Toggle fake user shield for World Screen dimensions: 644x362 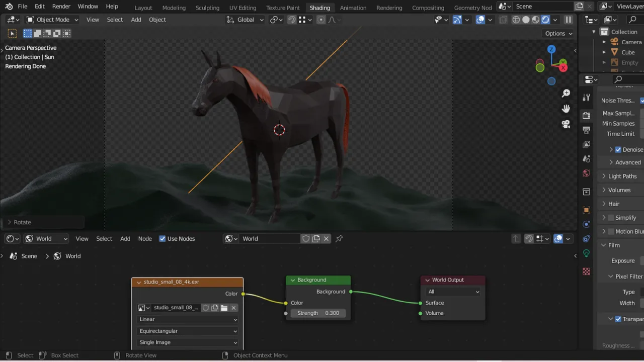(306, 239)
